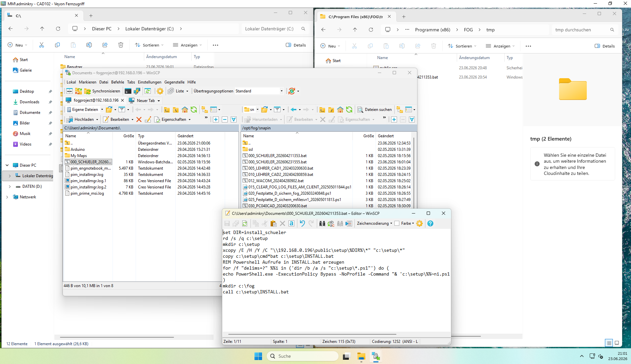This screenshot has width=631, height=364.
Task: Open terminal console in WinSCP toolbar
Action: click(128, 91)
